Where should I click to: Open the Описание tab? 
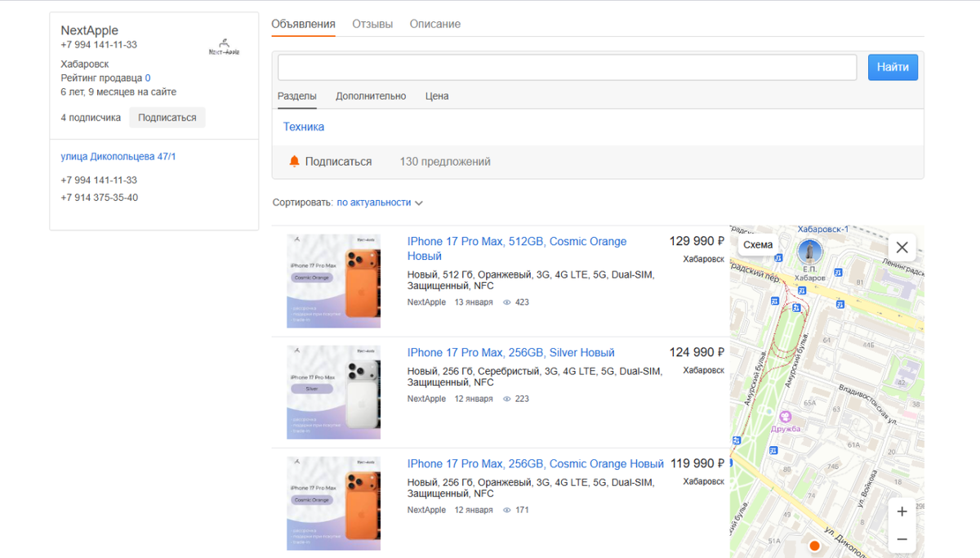coord(435,24)
